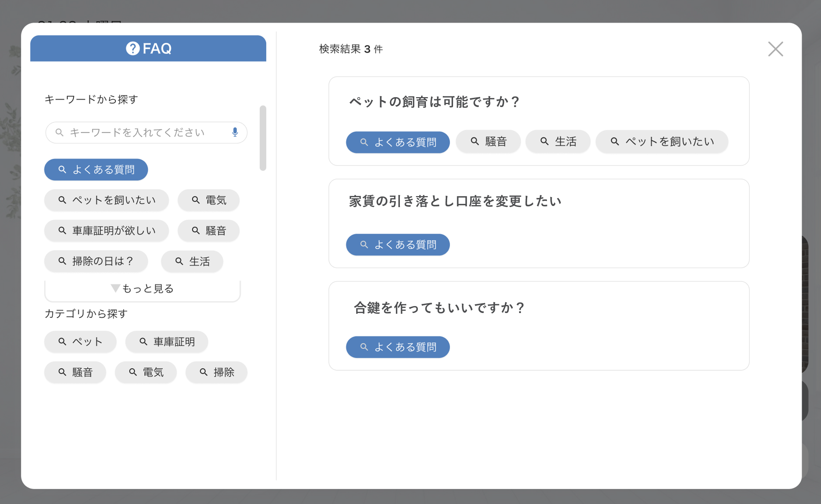This screenshot has width=821, height=504.
Task: Click the FAQ question mark icon
Action: click(133, 48)
